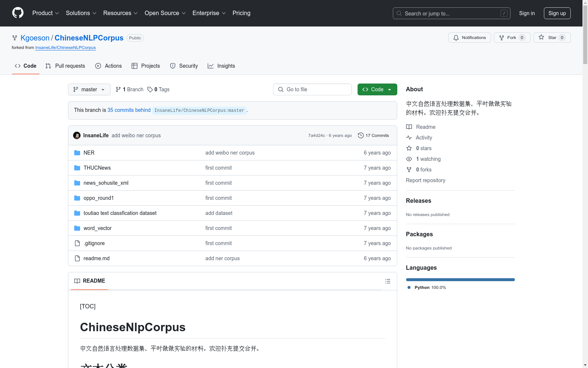Go to the Pricing page
The image size is (588, 368).
pos(241,13)
